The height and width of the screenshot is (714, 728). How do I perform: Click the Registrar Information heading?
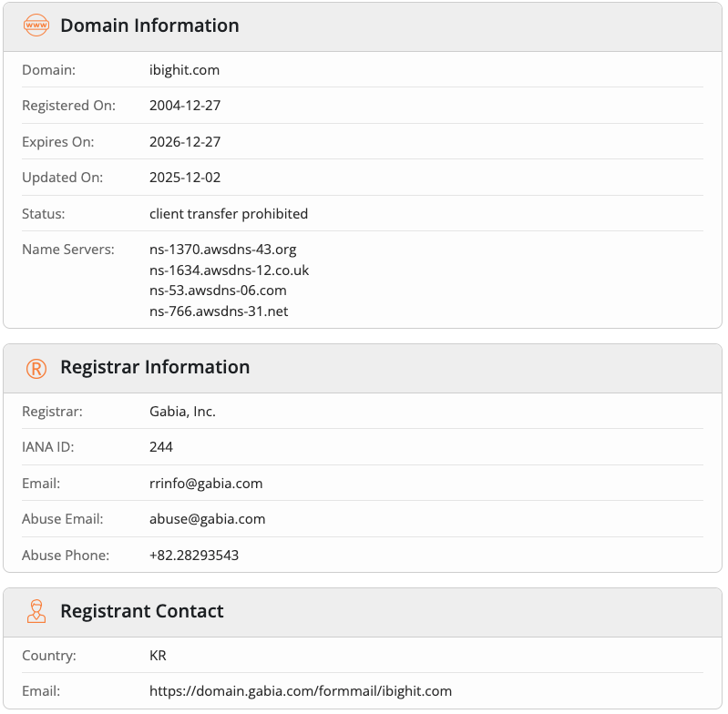click(155, 367)
